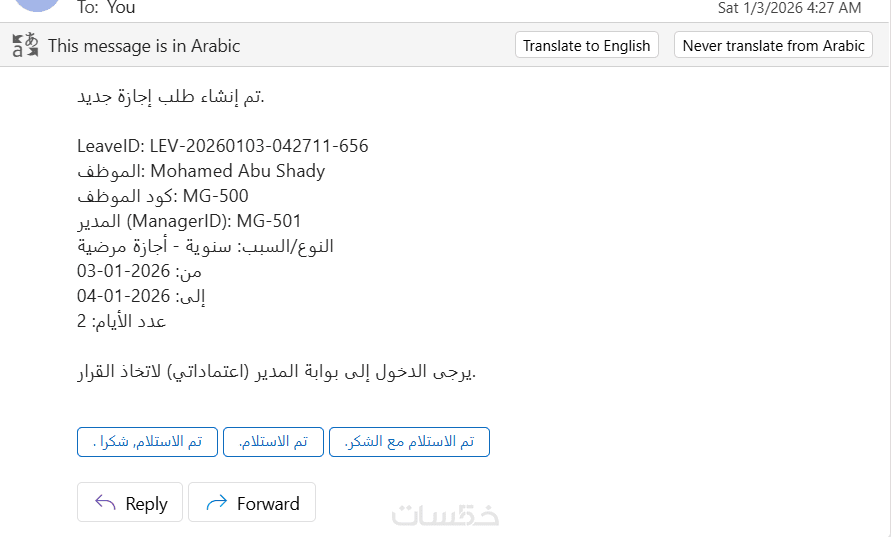891x537 pixels.
Task: Click the ManagerID MG-501 line
Action: click(x=189, y=221)
